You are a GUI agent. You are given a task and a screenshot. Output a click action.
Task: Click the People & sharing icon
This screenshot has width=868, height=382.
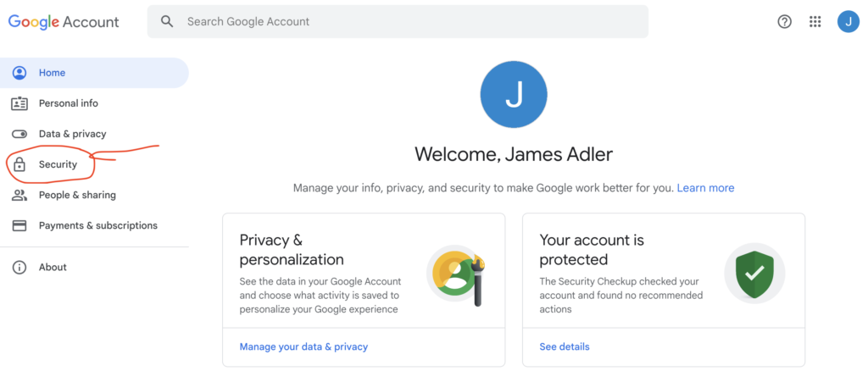(19, 195)
